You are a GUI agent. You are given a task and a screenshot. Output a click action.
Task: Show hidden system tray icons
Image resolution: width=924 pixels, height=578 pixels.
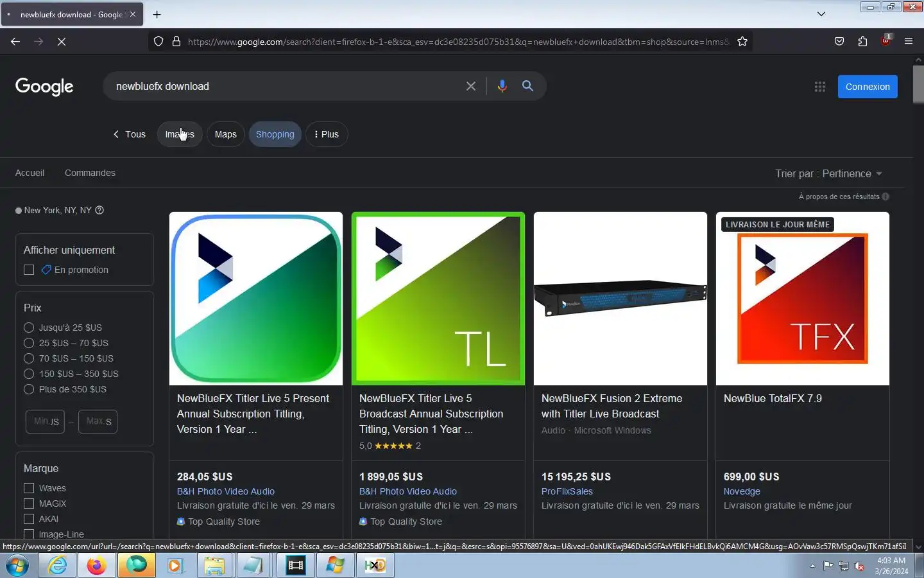[812, 566]
